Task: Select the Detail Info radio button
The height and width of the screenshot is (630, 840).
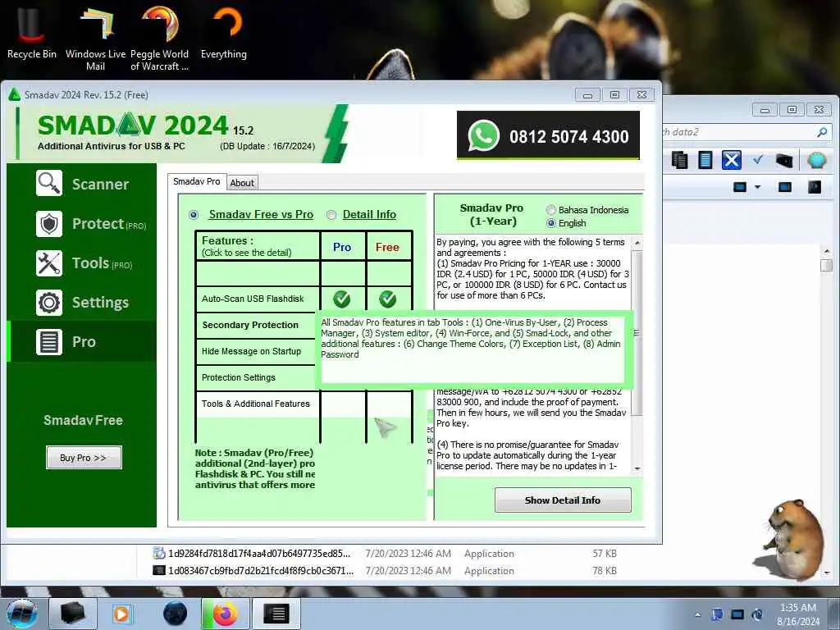Action: click(x=331, y=215)
